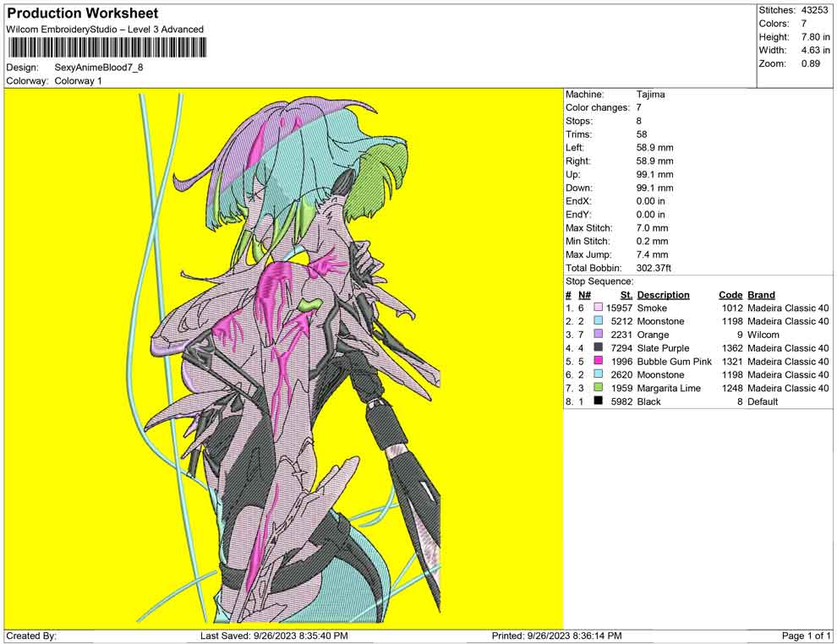The image size is (837, 644).
Task: Click the "Code" column header
Action: [x=730, y=295]
